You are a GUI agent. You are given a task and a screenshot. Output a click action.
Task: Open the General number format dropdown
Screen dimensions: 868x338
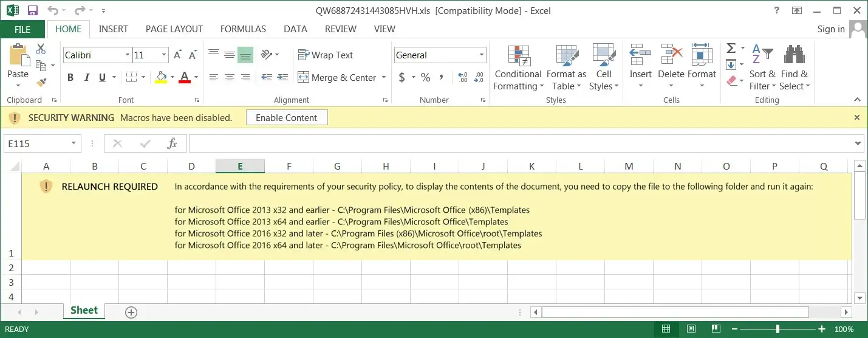482,55
